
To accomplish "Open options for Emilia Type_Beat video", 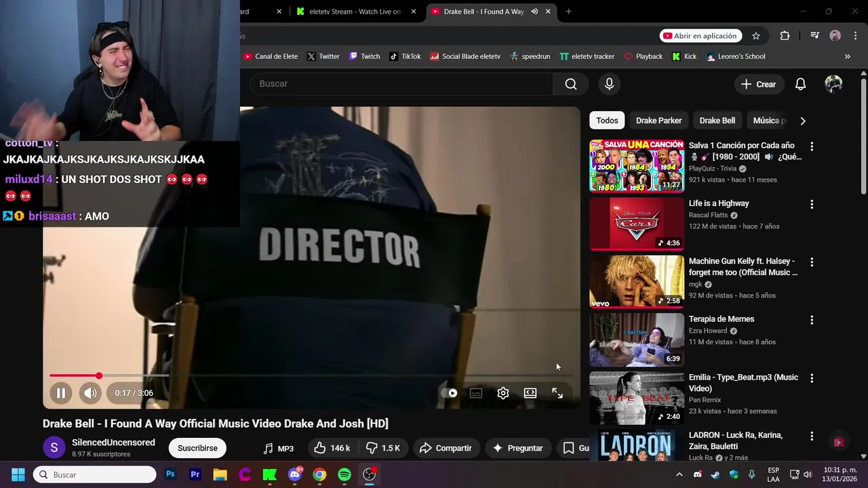I will (x=812, y=378).
